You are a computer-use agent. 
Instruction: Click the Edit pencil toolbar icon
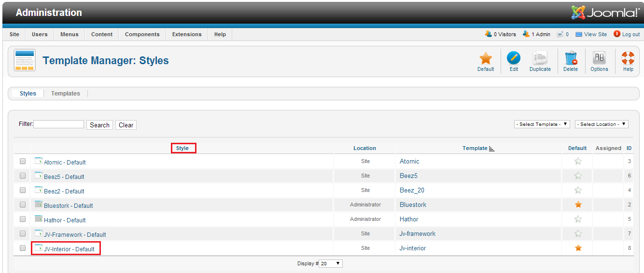pyautogui.click(x=514, y=58)
